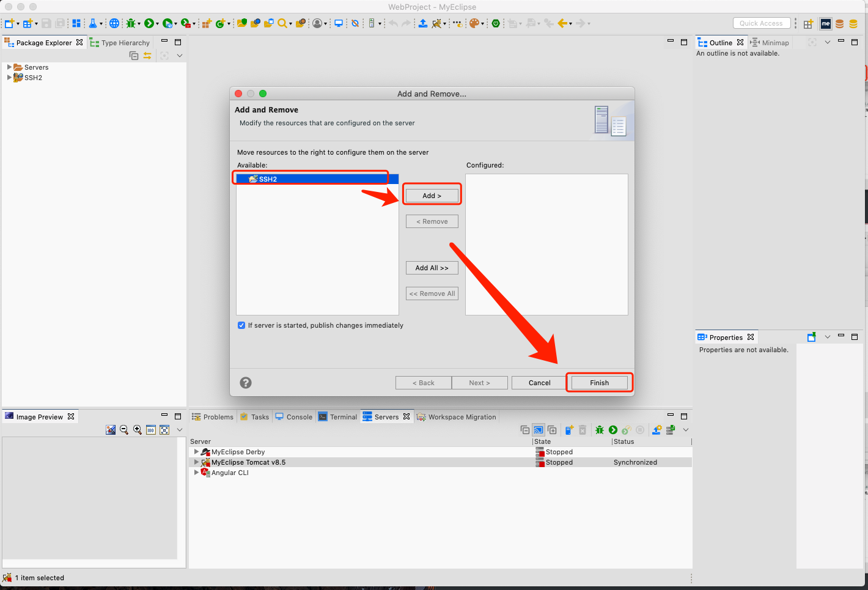This screenshot has height=590, width=868.
Task: Open the Package Explorer view menu chevron
Action: 180,56
